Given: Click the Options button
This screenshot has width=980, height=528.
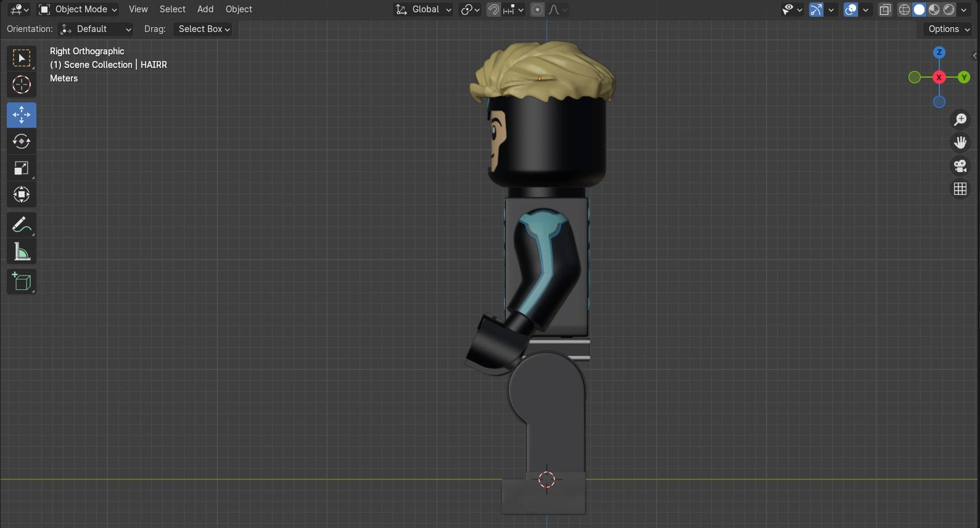Looking at the screenshot, I should (949, 29).
